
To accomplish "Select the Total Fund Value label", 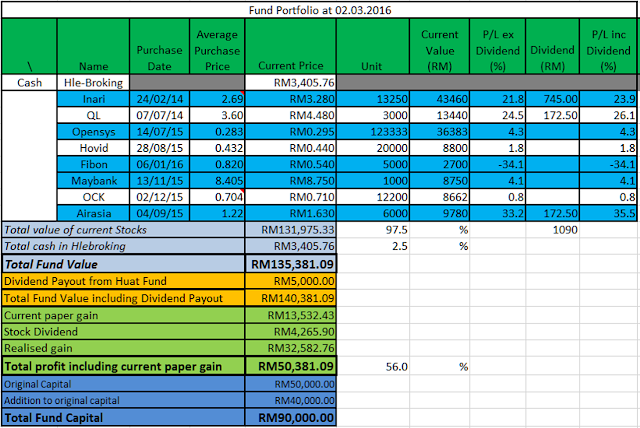I will click(x=123, y=264).
